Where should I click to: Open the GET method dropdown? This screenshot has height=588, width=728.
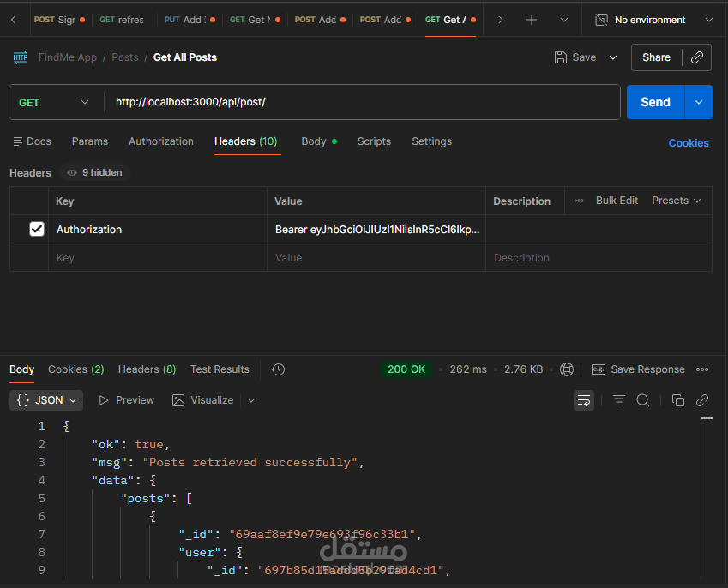[x=54, y=102]
